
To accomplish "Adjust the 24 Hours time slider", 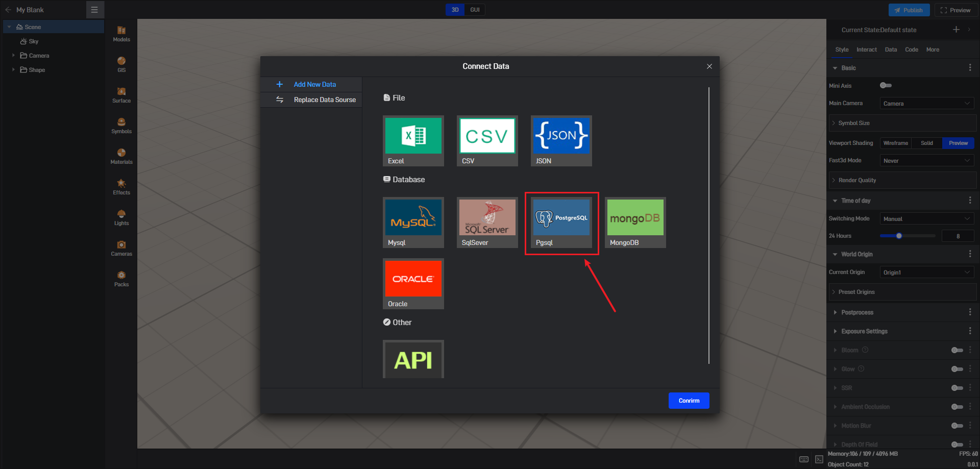I will tap(908, 236).
